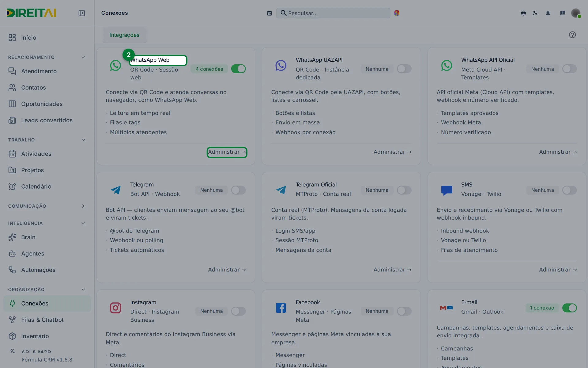
Task: Open the calendar icon beside search
Action: pos(269,13)
